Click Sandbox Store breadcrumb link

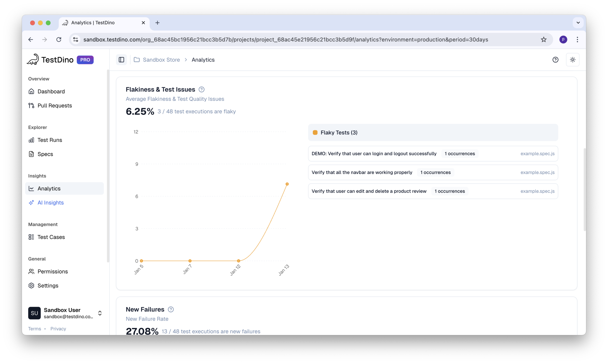point(161,60)
